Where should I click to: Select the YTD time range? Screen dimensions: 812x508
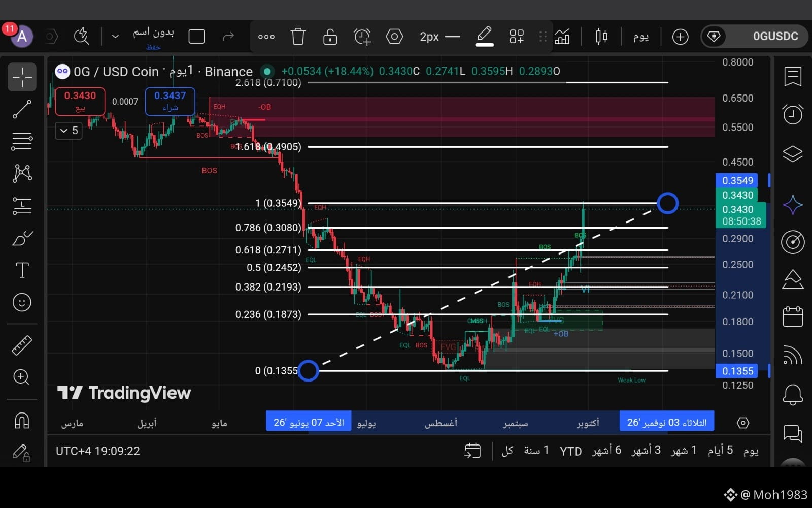(x=570, y=451)
